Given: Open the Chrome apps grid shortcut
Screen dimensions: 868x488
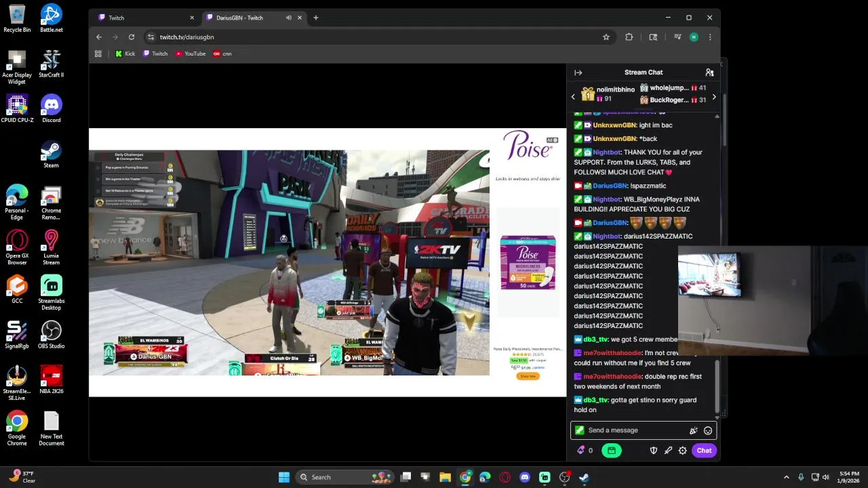Looking at the screenshot, I should [x=98, y=54].
